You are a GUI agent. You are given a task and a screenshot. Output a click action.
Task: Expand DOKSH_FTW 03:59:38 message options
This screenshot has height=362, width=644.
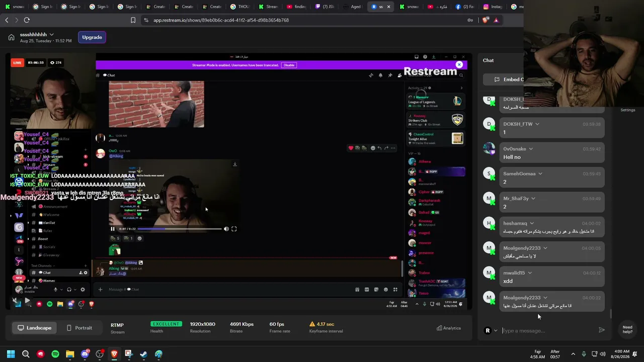[537, 124]
